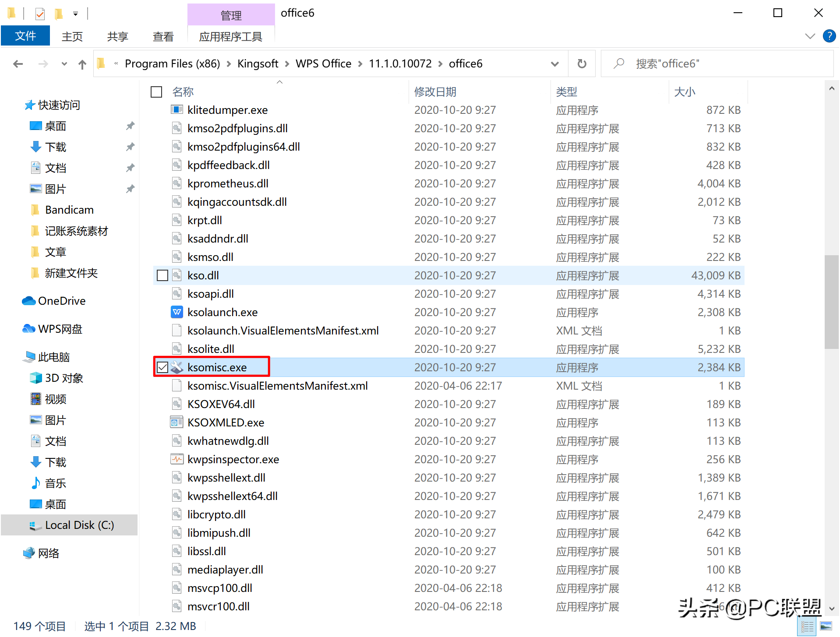This screenshot has height=637, width=840.
Task: Switch to details view layout icon
Action: pyautogui.click(x=807, y=626)
